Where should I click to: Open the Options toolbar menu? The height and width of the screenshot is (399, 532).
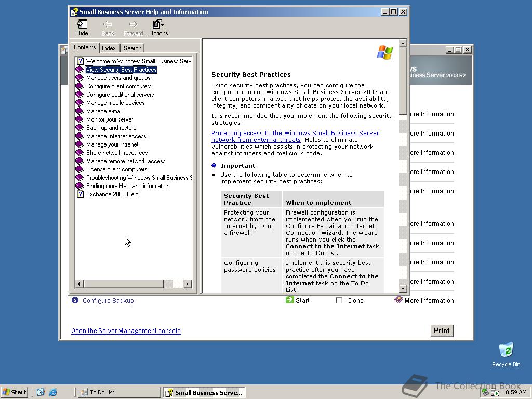pos(158,28)
